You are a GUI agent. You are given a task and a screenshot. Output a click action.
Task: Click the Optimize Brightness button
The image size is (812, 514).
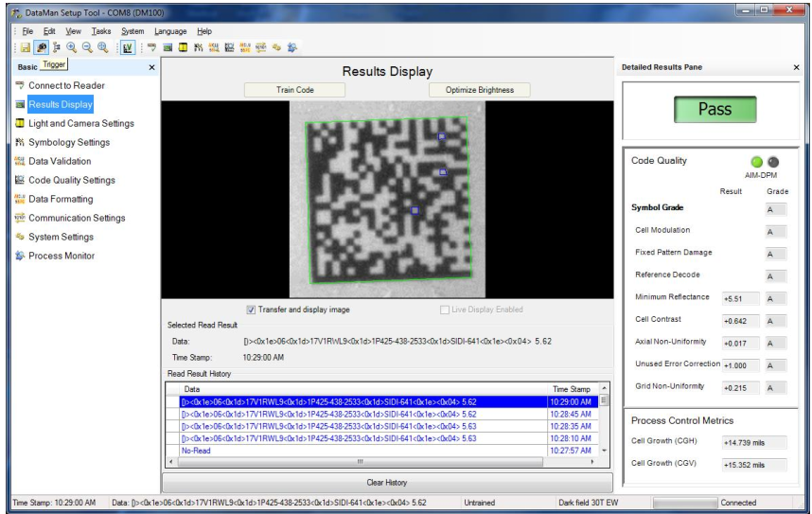(x=480, y=90)
